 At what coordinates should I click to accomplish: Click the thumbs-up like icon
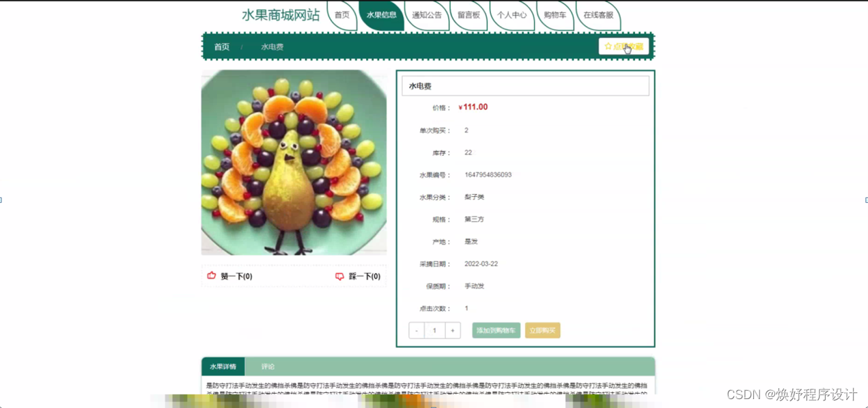tap(212, 275)
